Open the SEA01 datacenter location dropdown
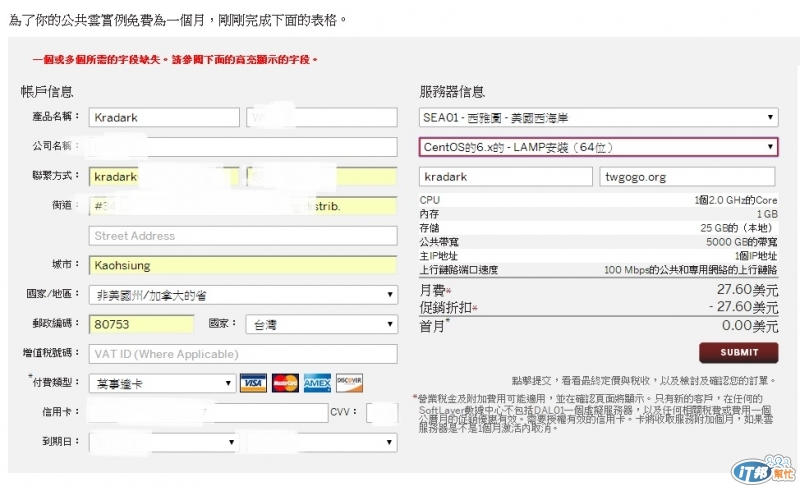 598,117
